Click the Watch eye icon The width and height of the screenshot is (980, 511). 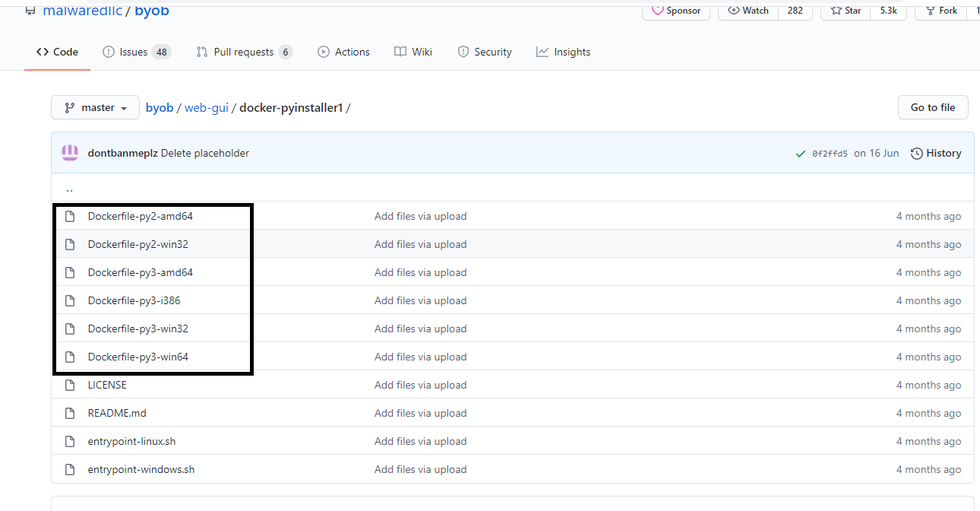tap(732, 11)
